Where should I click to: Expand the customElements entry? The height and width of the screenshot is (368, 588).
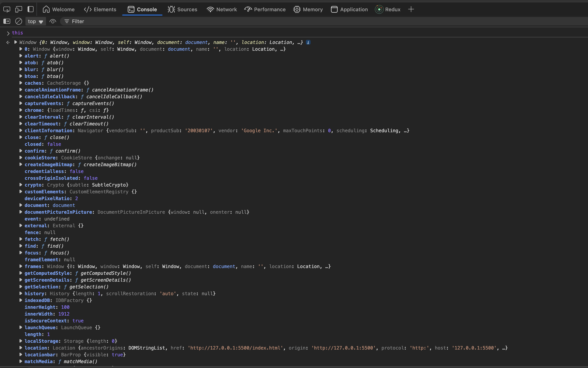21,192
